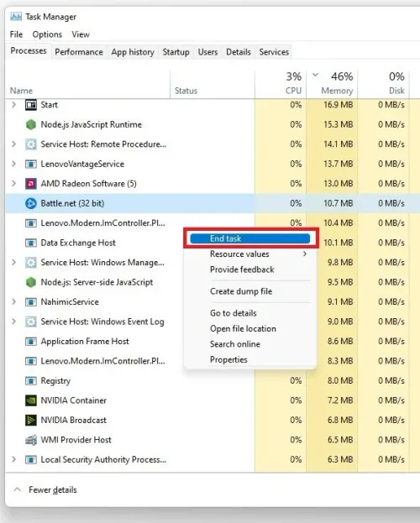The image size is (420, 523).
Task: Open the View menu
Action: point(81,34)
